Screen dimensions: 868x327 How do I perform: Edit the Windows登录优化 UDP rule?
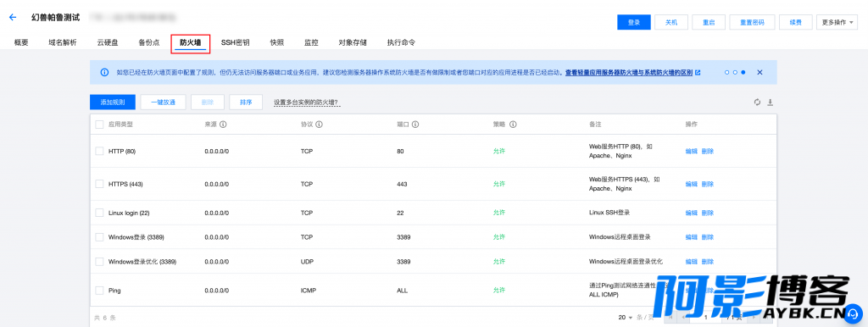point(692,261)
